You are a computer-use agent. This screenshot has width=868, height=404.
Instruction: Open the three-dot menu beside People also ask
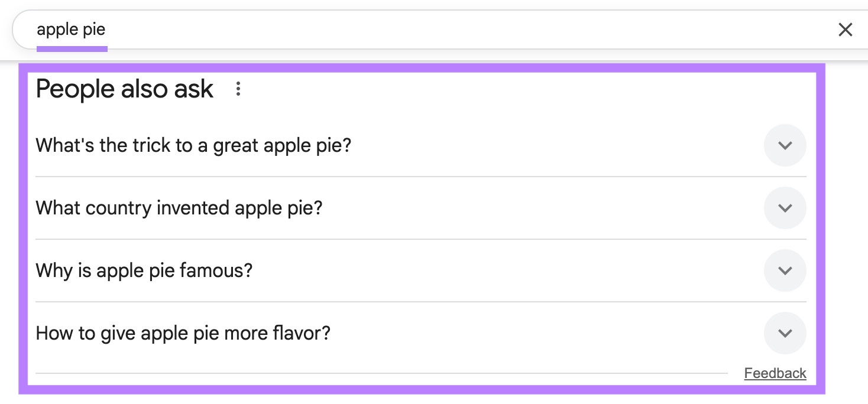click(238, 89)
